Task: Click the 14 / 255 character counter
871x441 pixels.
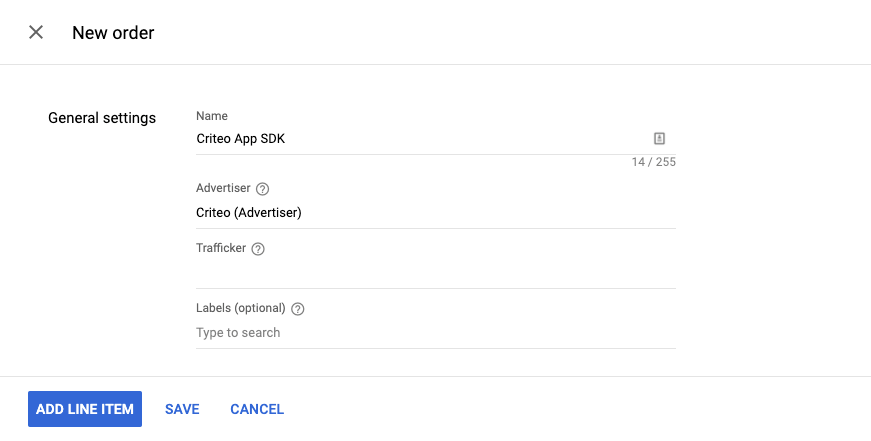Action: (653, 162)
